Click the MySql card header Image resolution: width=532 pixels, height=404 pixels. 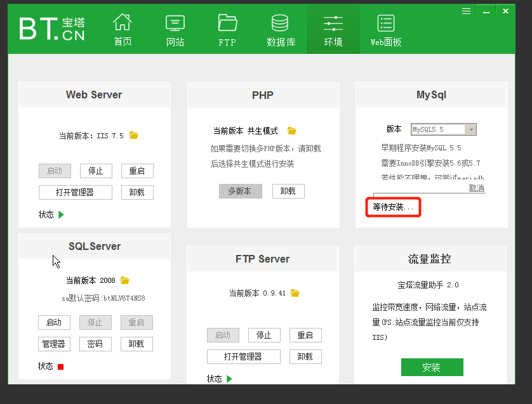click(x=431, y=94)
